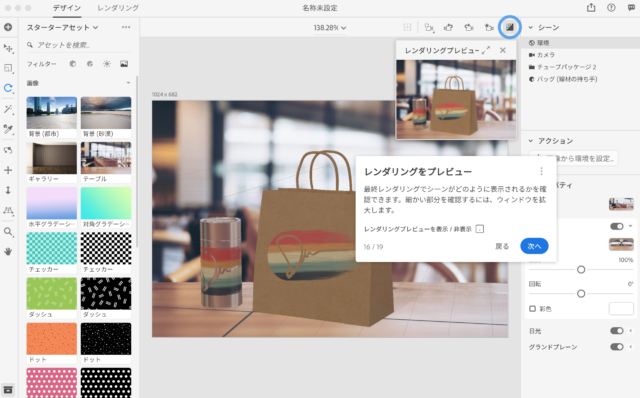The image size is (640, 398).
Task: Open the help question mark icon
Action: pos(611,7)
